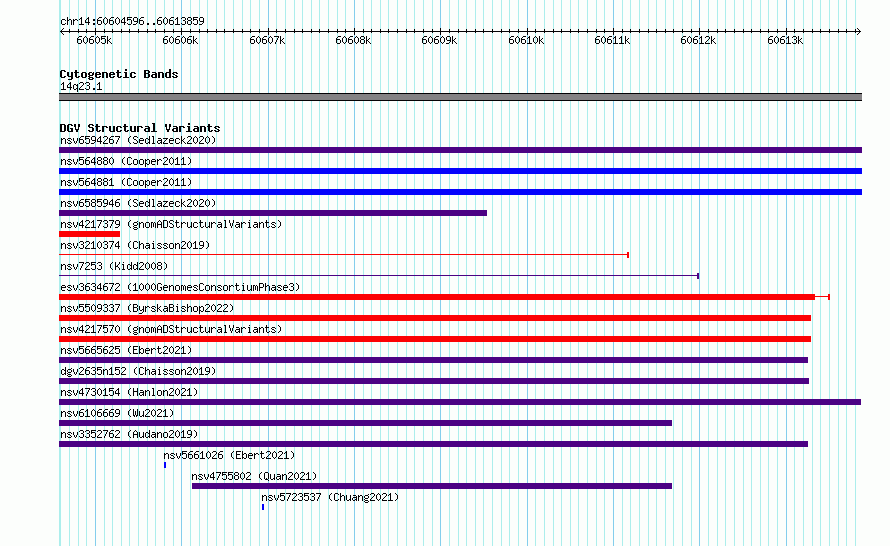This screenshot has width=890, height=546.
Task: Open the nsv7253 (Kidd2008) label
Action: tap(114, 266)
